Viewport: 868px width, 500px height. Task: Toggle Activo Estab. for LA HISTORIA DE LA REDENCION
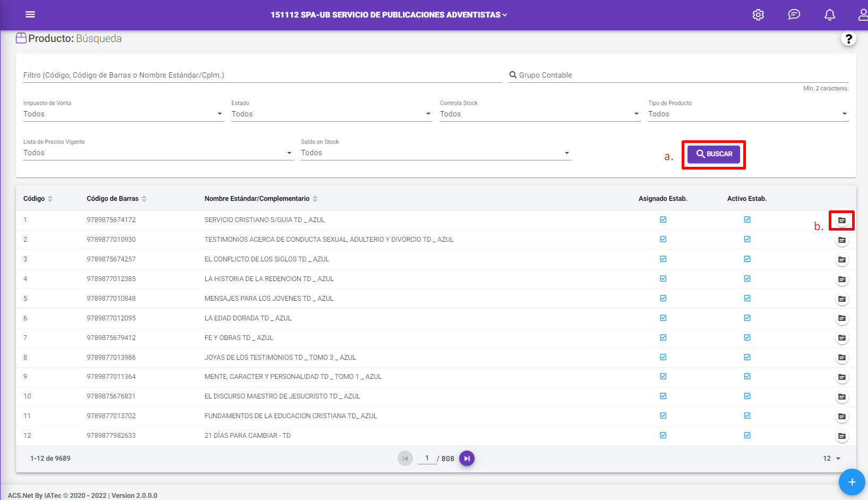pos(747,278)
